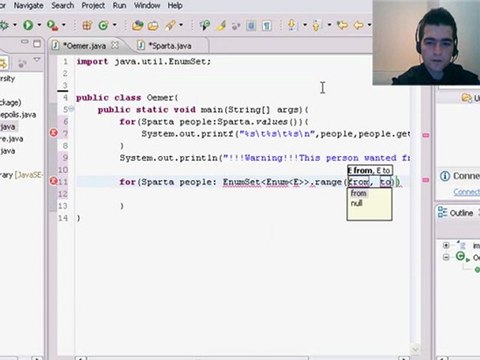This screenshot has height=360, width=480.
Task: Toggle Link with Editor in Package Explorer
Action: pyautogui.click(x=3, y=63)
